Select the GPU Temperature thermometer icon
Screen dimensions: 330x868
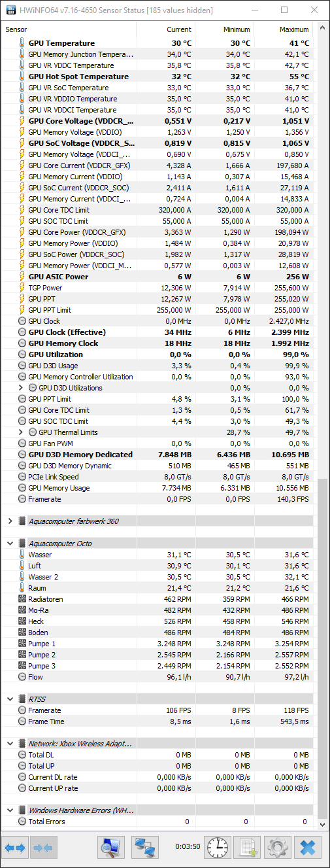[x=22, y=43]
